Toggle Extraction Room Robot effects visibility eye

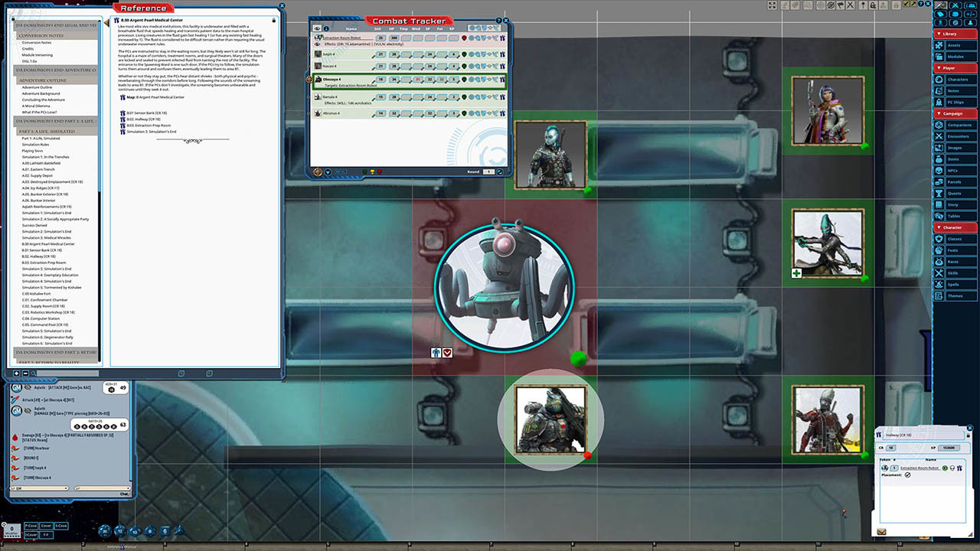click(317, 45)
